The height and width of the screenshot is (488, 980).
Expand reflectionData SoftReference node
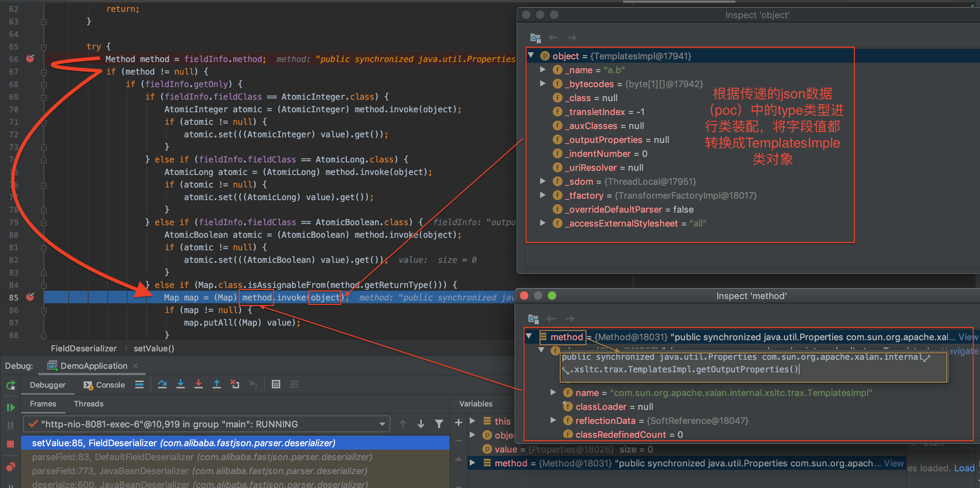553,420
